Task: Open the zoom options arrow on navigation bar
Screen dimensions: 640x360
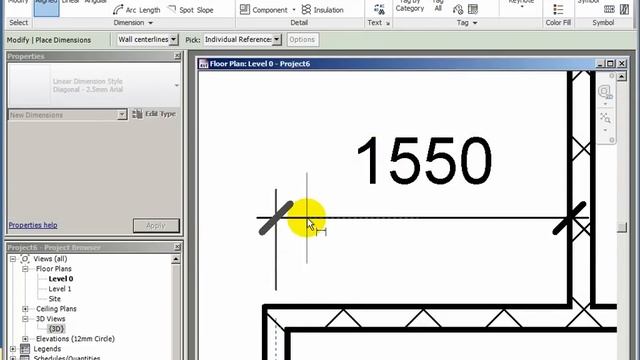Action: pos(605,131)
